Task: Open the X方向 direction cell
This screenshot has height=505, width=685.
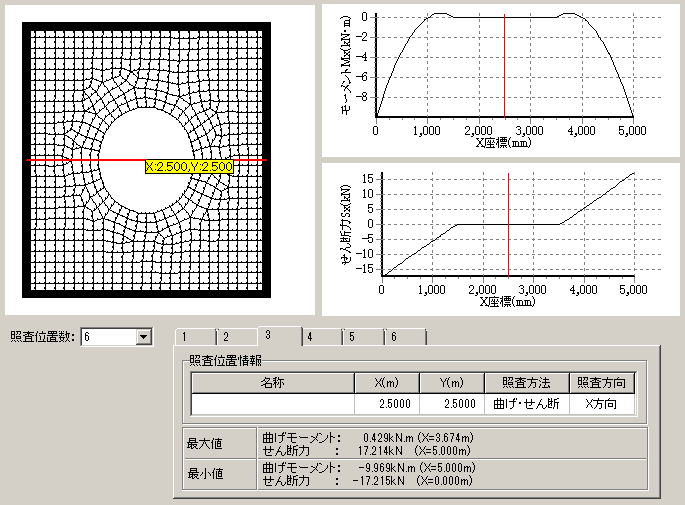Action: click(x=602, y=403)
